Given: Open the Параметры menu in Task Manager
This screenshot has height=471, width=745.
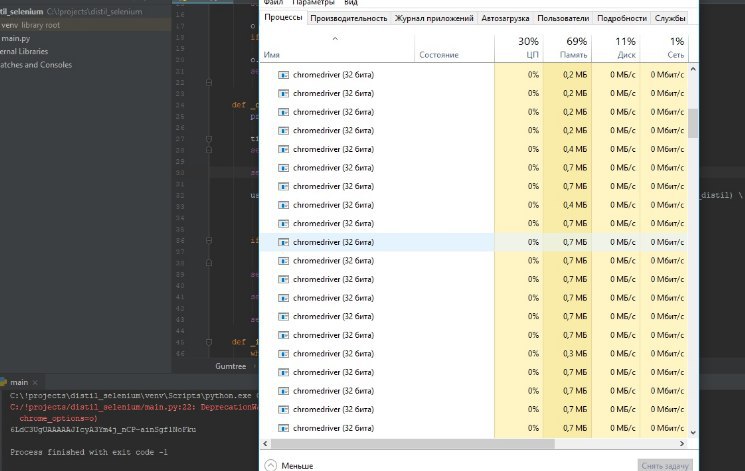Looking at the screenshot, I should pos(313,2).
